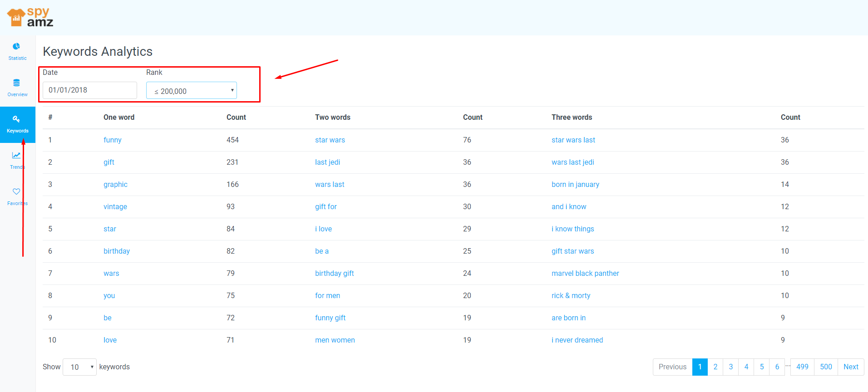This screenshot has width=868, height=392.
Task: Jump to page 4 in pagination
Action: (746, 367)
